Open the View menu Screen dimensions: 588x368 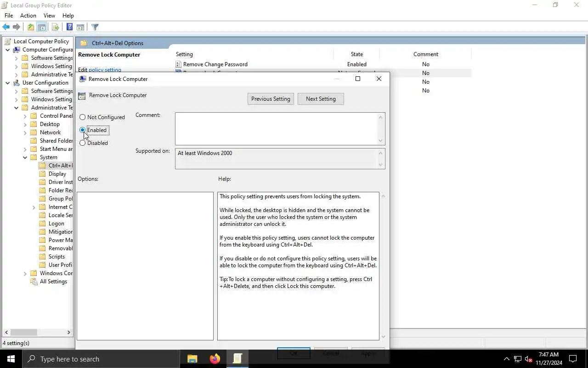coord(49,16)
